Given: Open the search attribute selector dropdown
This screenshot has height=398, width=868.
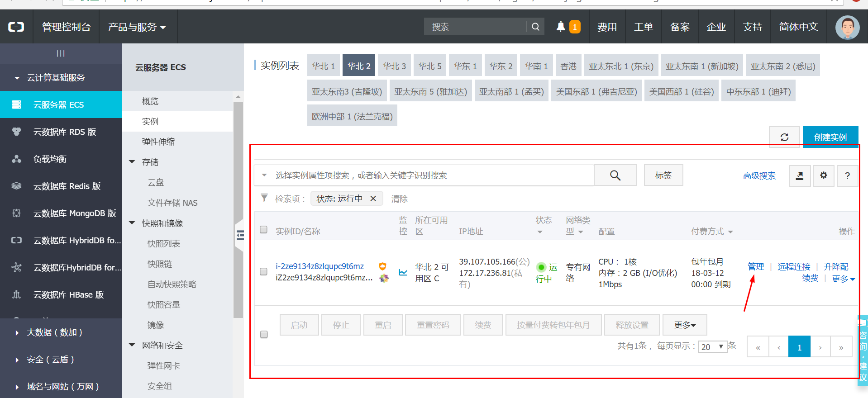Looking at the screenshot, I should tap(264, 175).
